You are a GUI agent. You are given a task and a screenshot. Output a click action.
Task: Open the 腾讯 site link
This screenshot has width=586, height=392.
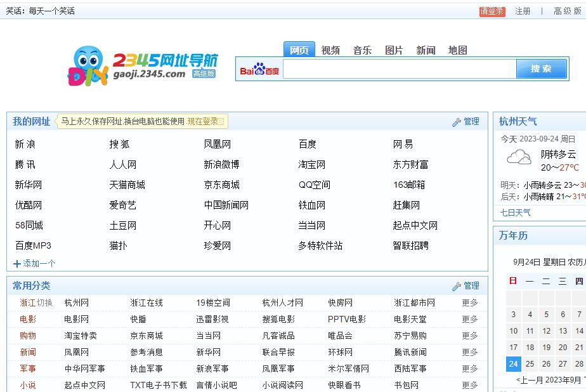(x=25, y=164)
